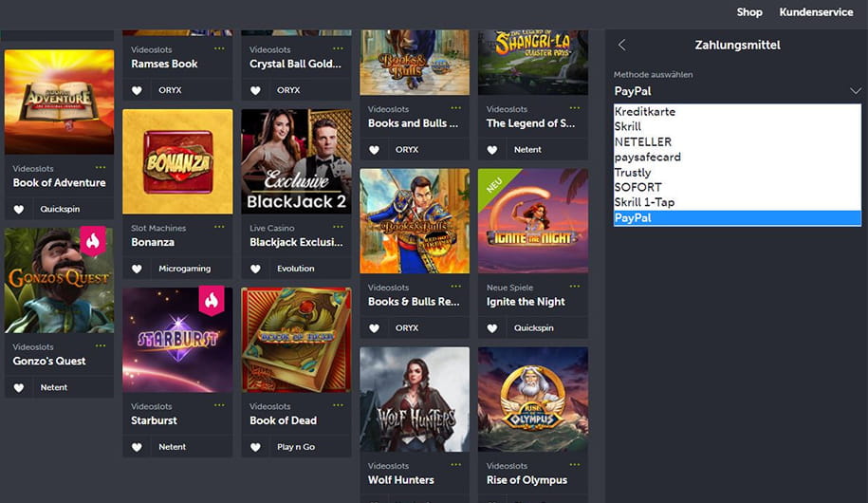The image size is (868, 503).
Task: Open ORYX provider under Ramses Book
Action: click(170, 90)
